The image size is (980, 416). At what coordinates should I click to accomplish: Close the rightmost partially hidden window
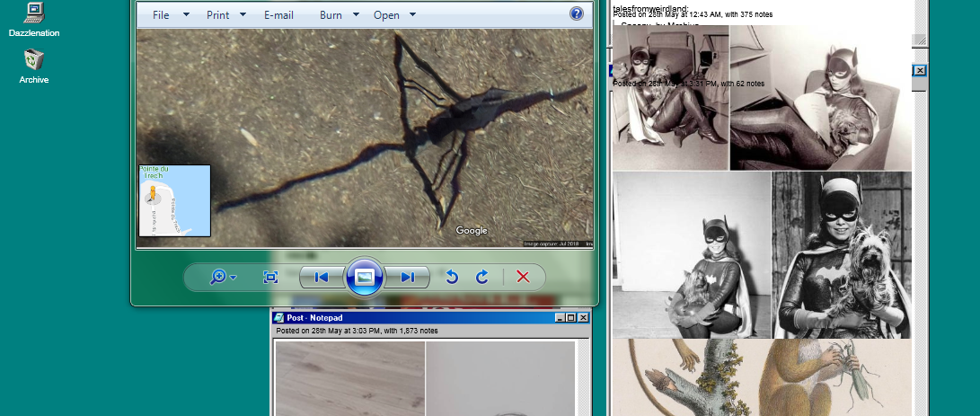click(920, 71)
